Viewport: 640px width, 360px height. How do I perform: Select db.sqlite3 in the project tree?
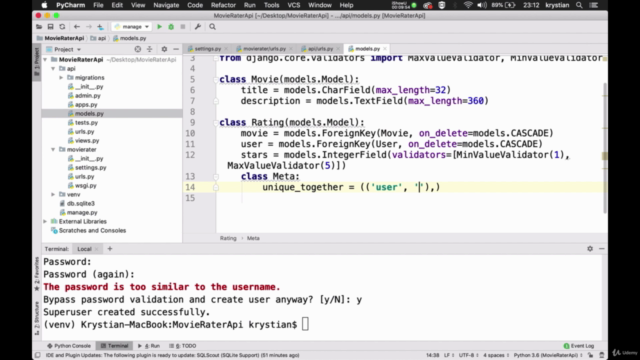click(80, 203)
